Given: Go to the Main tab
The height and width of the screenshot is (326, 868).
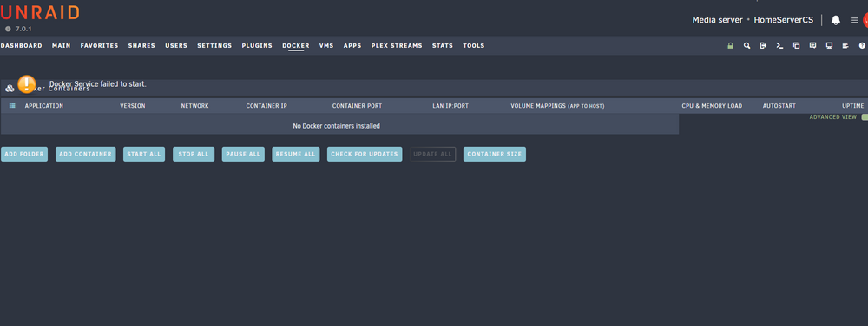Looking at the screenshot, I should click(62, 46).
